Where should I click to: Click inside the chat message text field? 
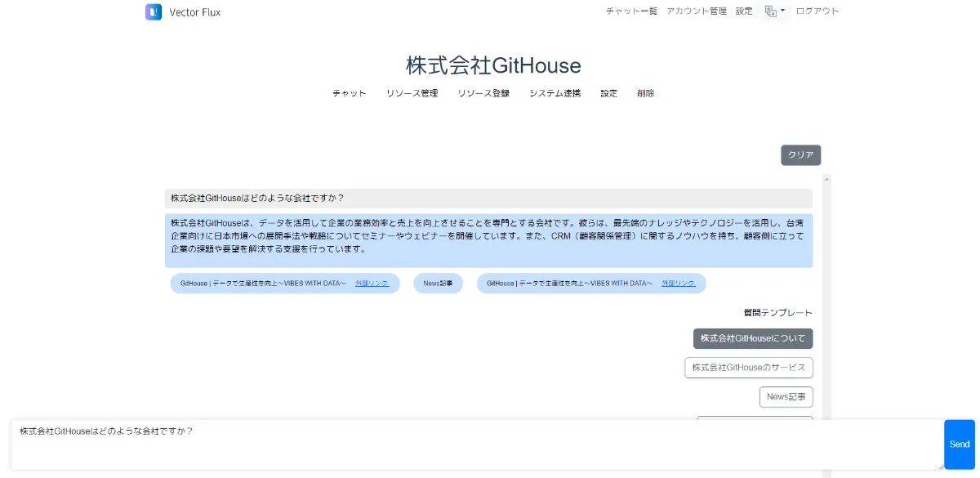coord(474,444)
